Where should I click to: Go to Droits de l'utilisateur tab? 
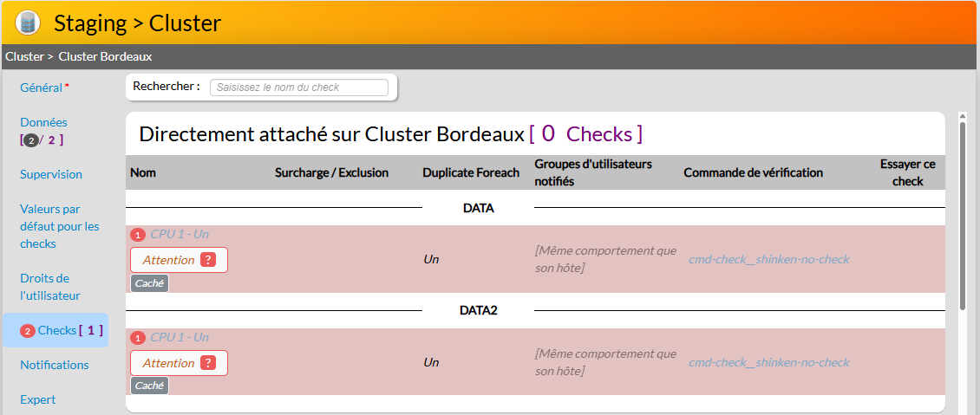(x=49, y=287)
